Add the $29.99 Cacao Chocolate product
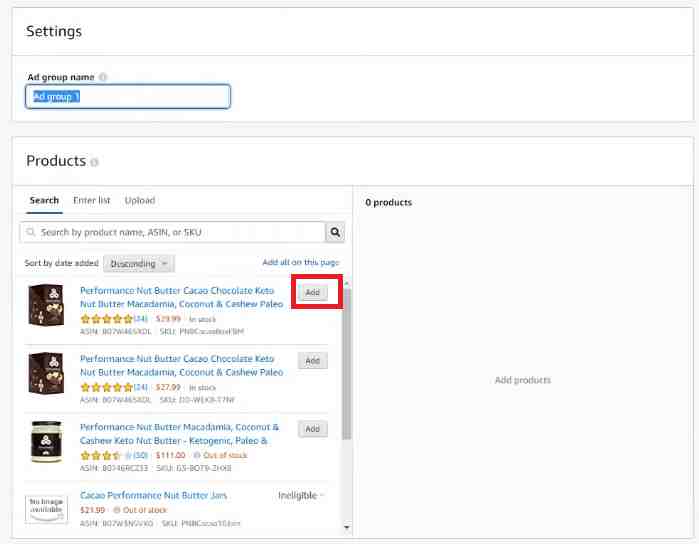Screen dimensions: 699x544 tap(312, 293)
